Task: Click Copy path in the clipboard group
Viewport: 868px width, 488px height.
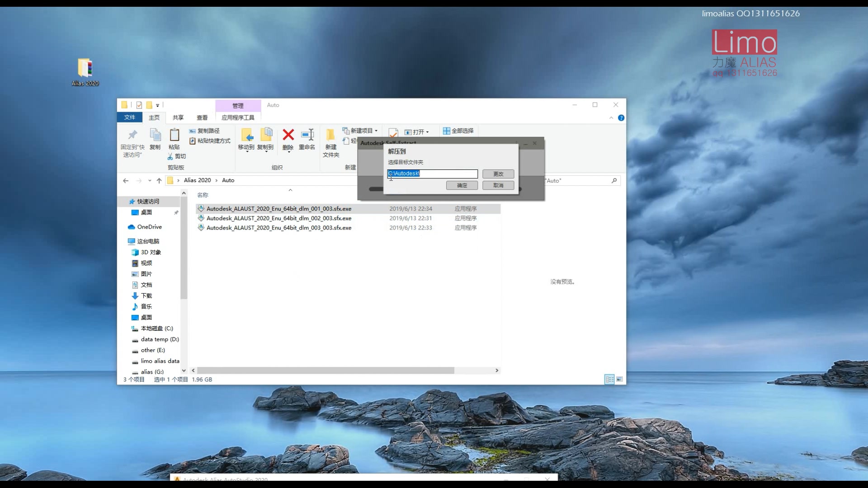Action: click(x=204, y=131)
